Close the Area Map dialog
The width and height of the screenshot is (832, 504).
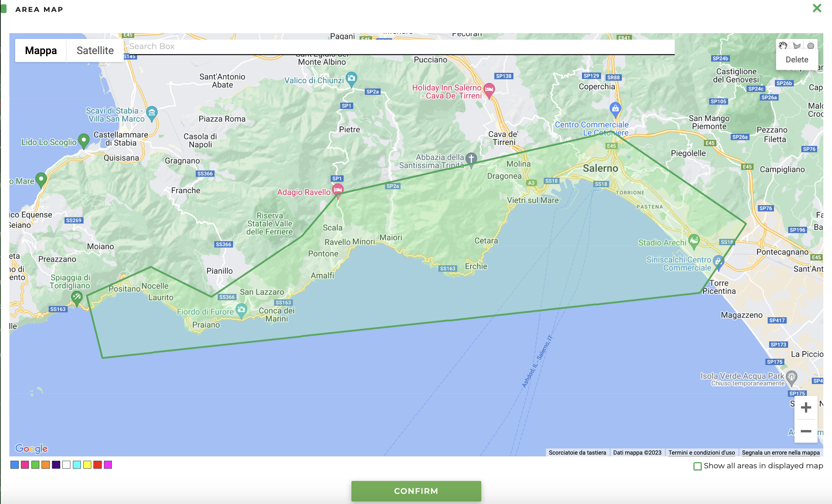[x=817, y=8]
